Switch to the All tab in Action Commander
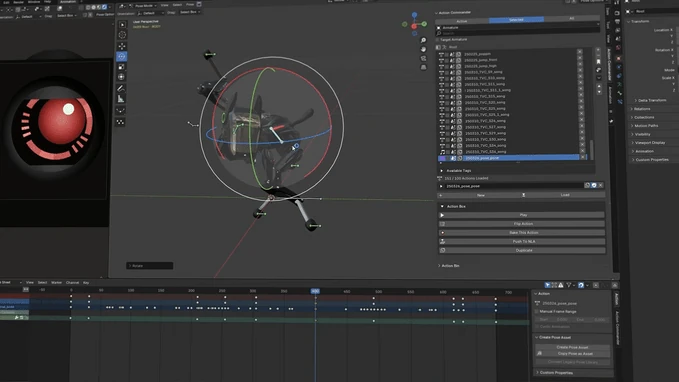Screen dimensions: 679x382 click(x=572, y=18)
